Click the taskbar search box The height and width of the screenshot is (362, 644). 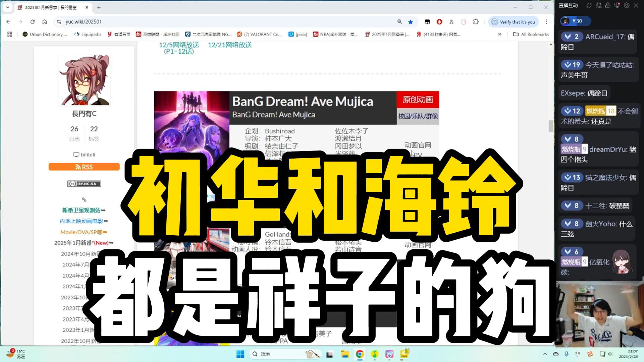285,354
